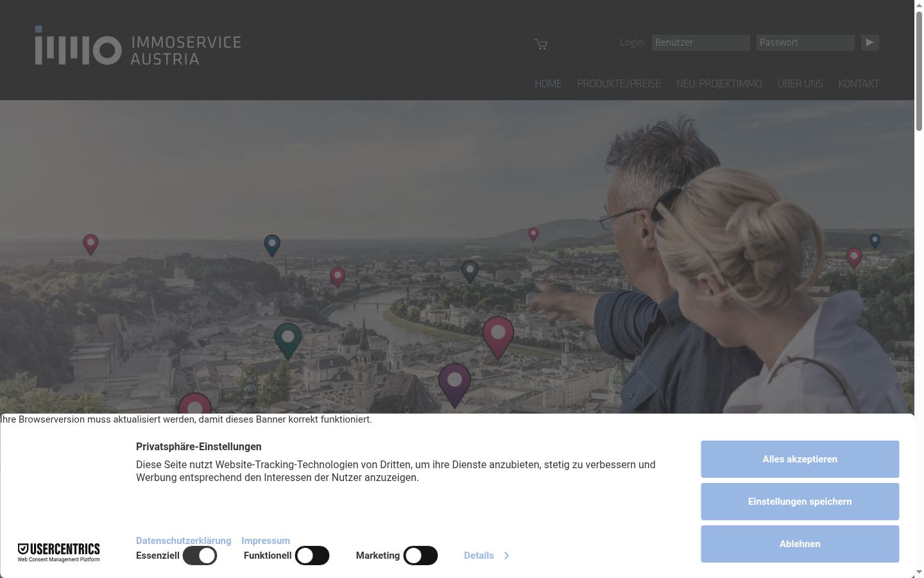Viewport: 924px width, 578px height.
Task: Click the Usercentrics logo
Action: click(x=58, y=552)
